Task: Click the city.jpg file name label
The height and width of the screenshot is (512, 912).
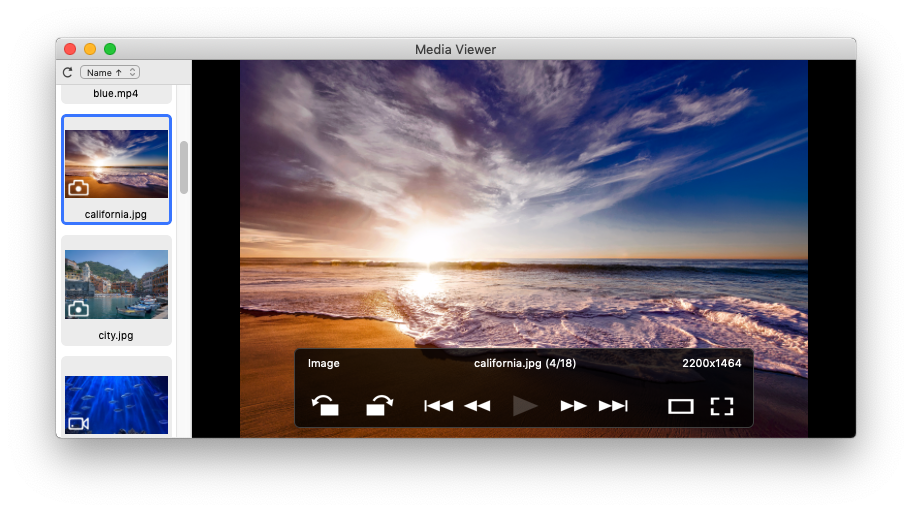Action: (116, 335)
